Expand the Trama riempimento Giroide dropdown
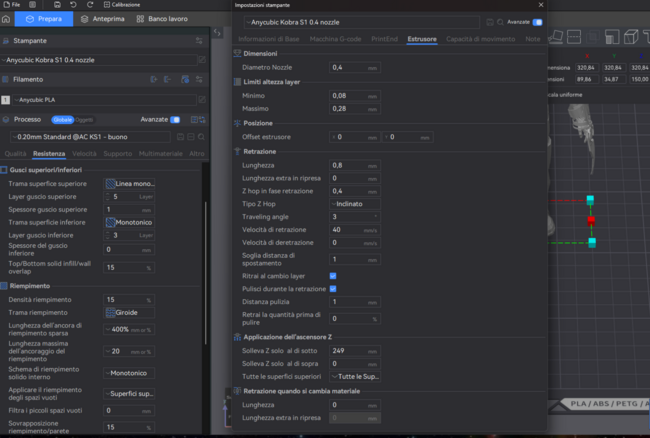The width and height of the screenshot is (650, 438). pos(129,312)
